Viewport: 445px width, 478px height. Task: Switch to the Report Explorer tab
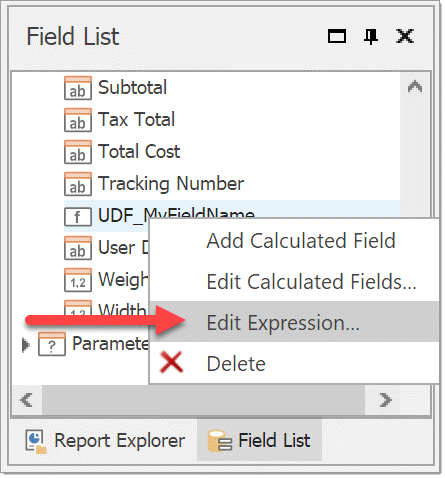click(x=105, y=441)
